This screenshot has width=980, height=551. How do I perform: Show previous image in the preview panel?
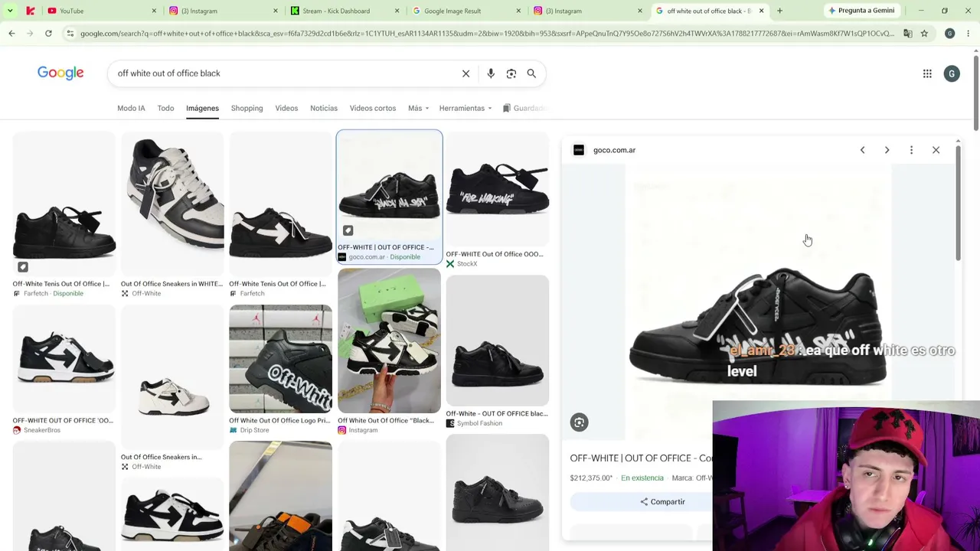pyautogui.click(x=862, y=150)
